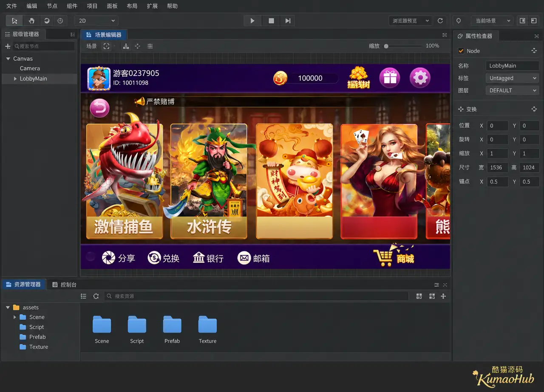Open the bottom panel options menu icon
Viewport: 544px width, 392px height.
[x=436, y=285]
